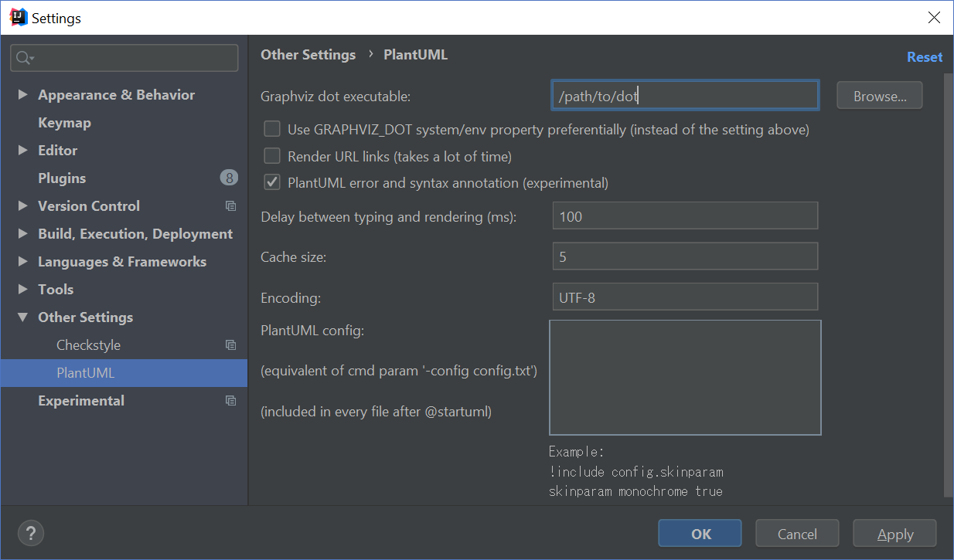Screen dimensions: 954x560
Task: Click the Plugins update count badge
Action: coord(228,178)
